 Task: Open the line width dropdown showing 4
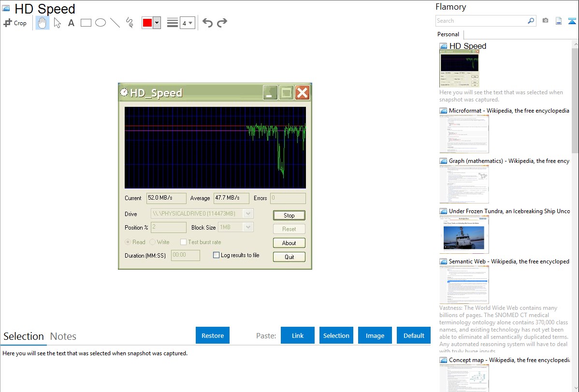(188, 23)
